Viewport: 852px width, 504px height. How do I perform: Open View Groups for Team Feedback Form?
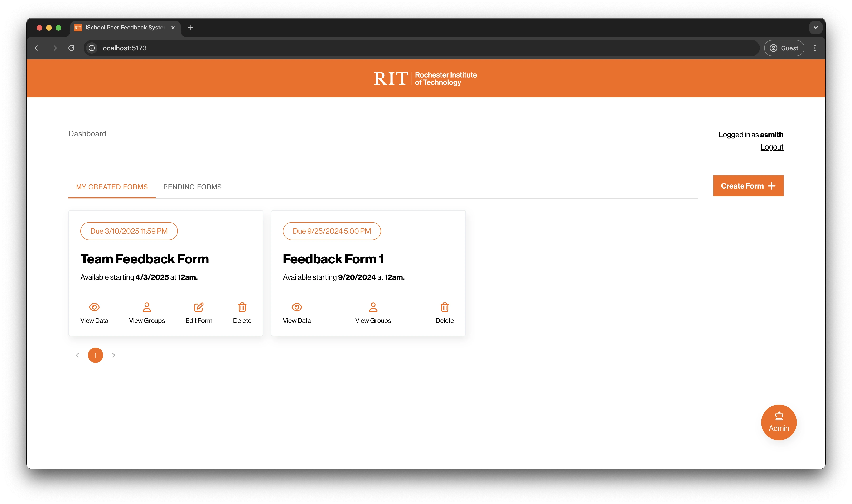point(147,313)
